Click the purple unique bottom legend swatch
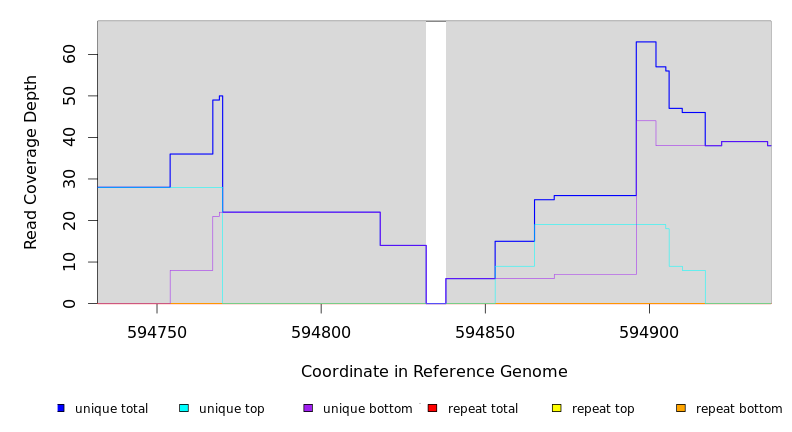The height and width of the screenshot is (432, 792). pos(308,408)
